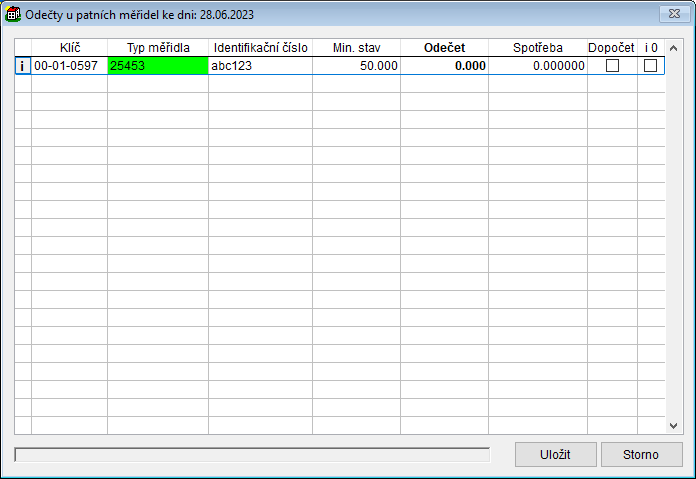Image resolution: width=696 pixels, height=479 pixels.
Task: Select the green Typ měřidla cell 25453
Action: [x=158, y=66]
